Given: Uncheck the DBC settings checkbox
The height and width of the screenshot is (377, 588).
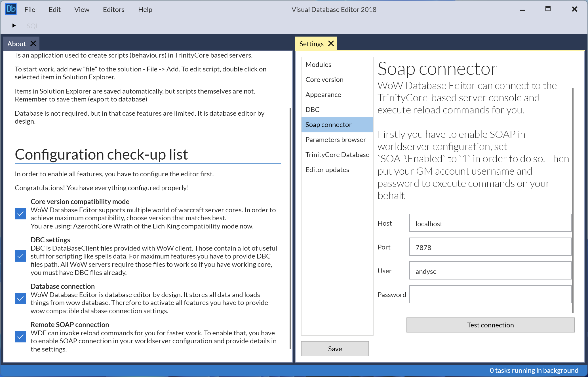Looking at the screenshot, I should [20, 256].
